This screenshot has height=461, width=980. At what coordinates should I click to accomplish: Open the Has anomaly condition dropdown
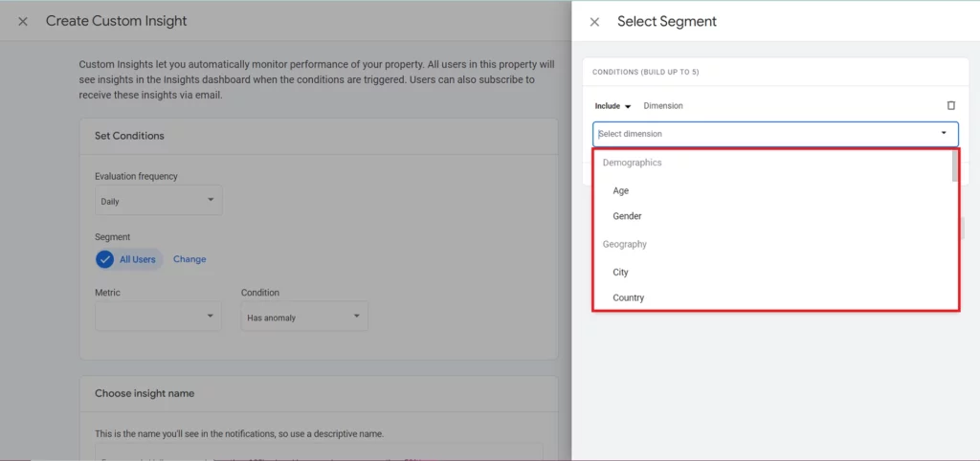pyautogui.click(x=303, y=317)
